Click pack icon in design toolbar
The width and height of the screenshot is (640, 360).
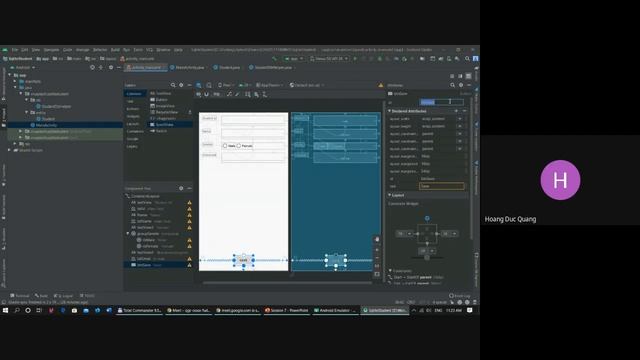(x=248, y=94)
